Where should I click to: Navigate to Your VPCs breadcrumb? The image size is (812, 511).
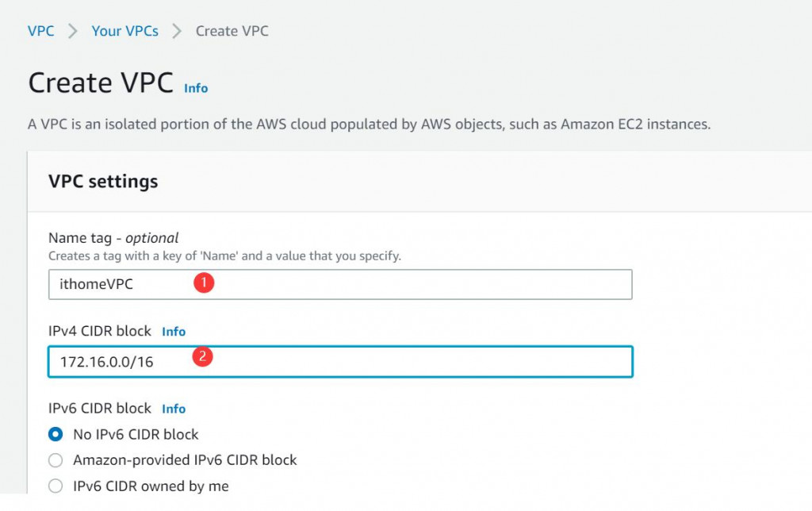[x=124, y=31]
